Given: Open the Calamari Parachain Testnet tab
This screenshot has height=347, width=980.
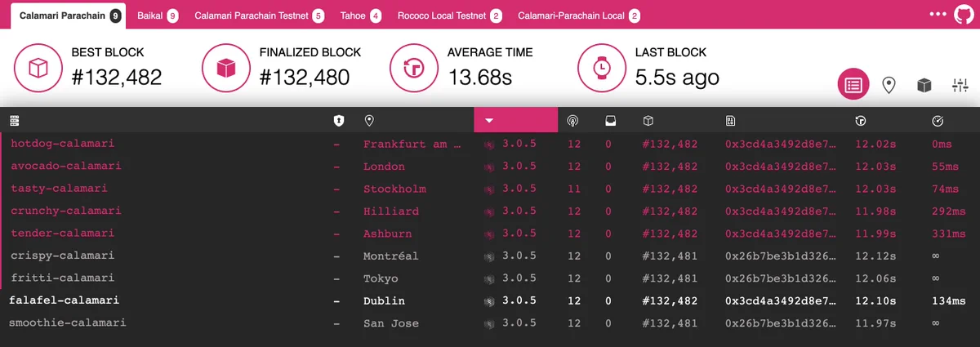Looking at the screenshot, I should pos(259,16).
